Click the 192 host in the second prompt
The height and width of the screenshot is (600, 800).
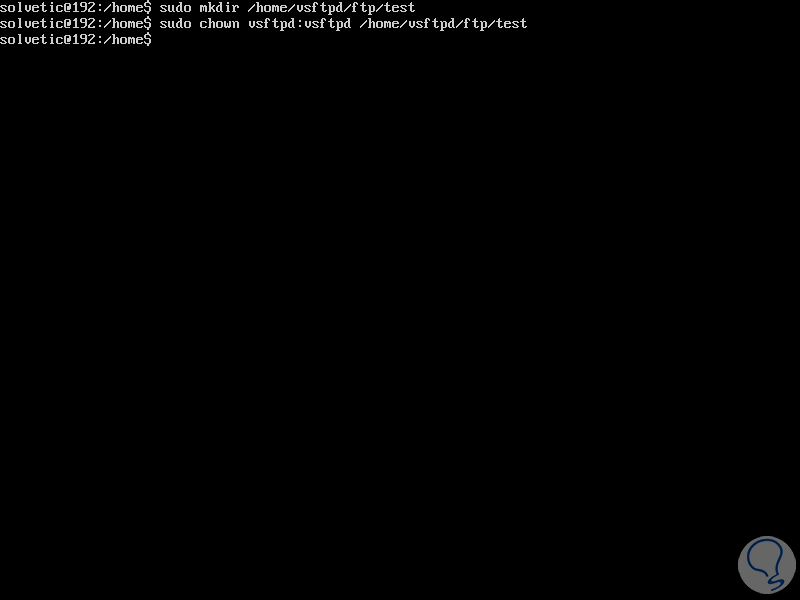coord(84,23)
